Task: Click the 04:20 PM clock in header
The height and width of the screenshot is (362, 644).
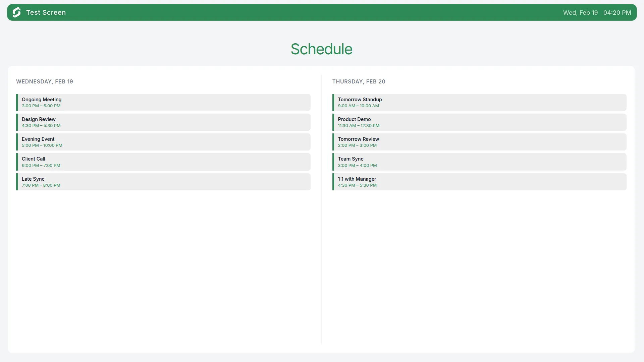Action: tap(617, 12)
